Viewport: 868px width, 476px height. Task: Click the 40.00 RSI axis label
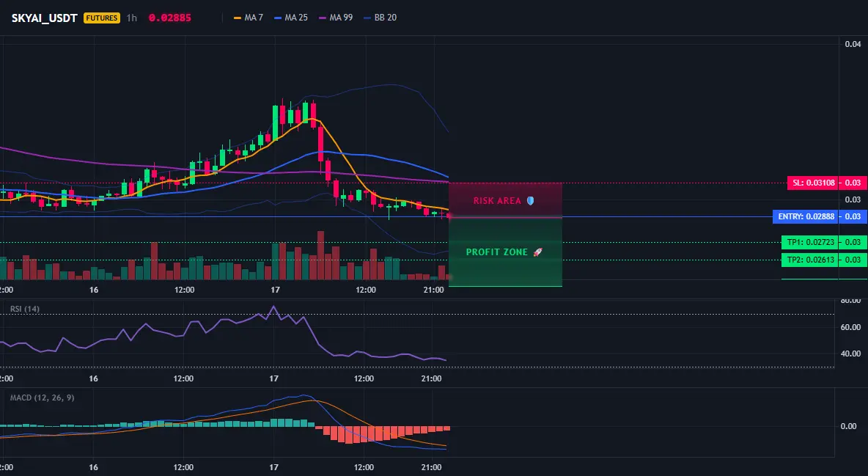point(851,354)
